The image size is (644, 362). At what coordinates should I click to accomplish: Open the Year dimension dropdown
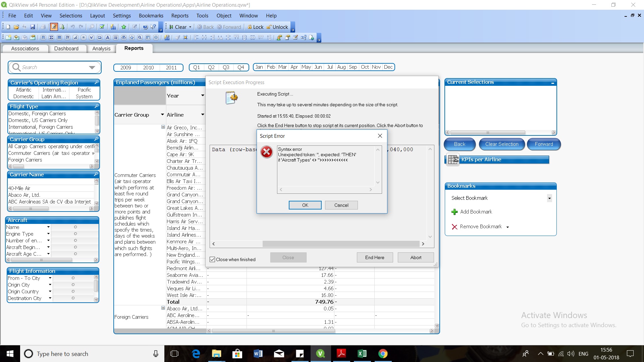click(x=203, y=96)
